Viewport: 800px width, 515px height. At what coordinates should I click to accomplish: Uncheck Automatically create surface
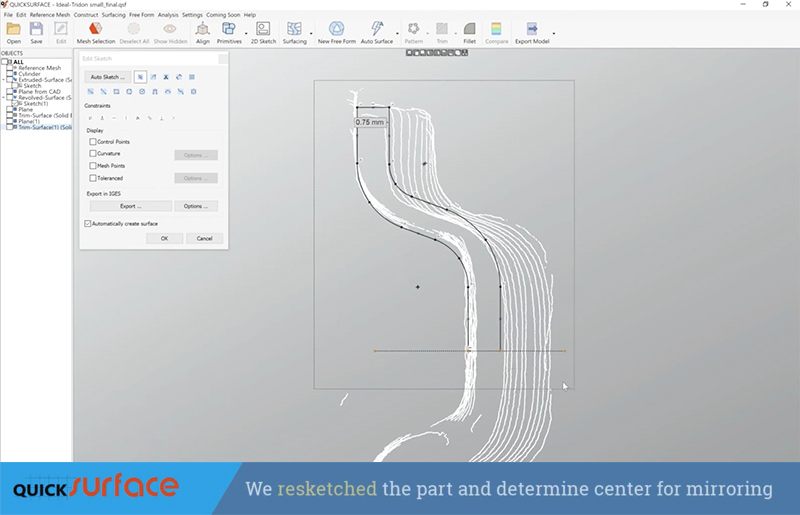click(88, 223)
